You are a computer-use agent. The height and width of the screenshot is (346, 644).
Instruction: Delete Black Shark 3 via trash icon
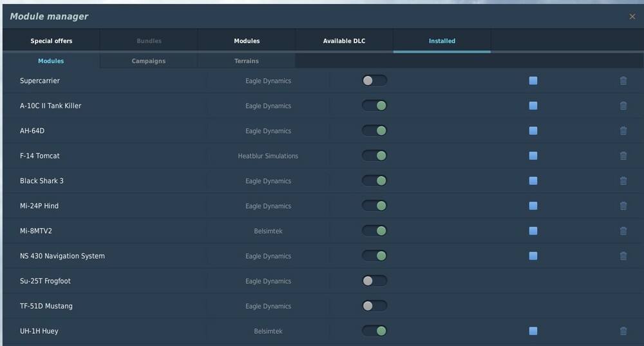click(x=623, y=181)
